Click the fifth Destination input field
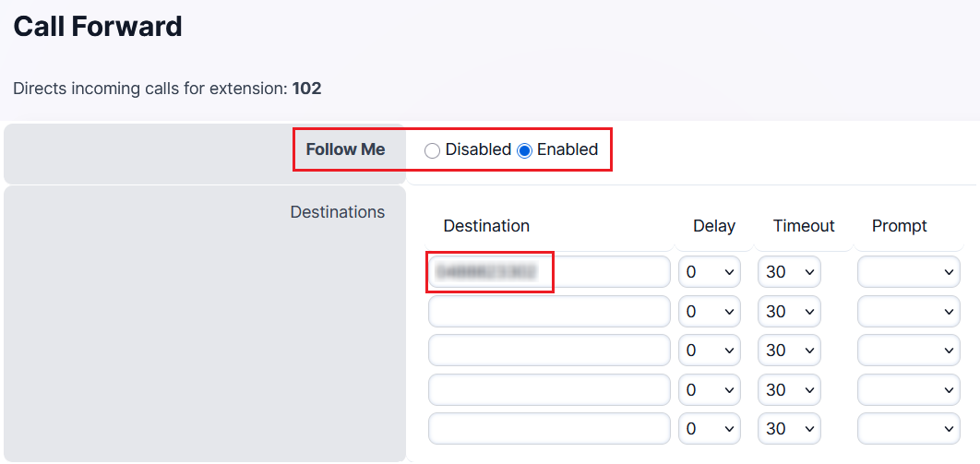Screen dimensions: 980x464 tap(549, 429)
